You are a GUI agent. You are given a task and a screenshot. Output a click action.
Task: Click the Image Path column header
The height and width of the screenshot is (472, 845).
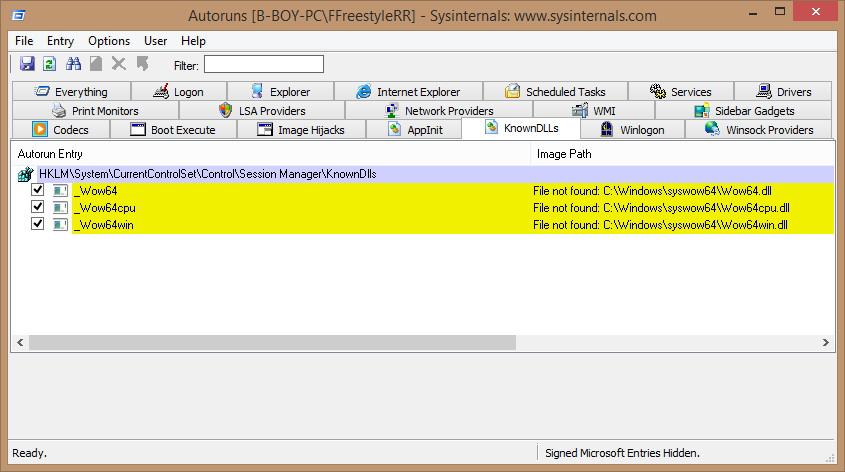683,154
